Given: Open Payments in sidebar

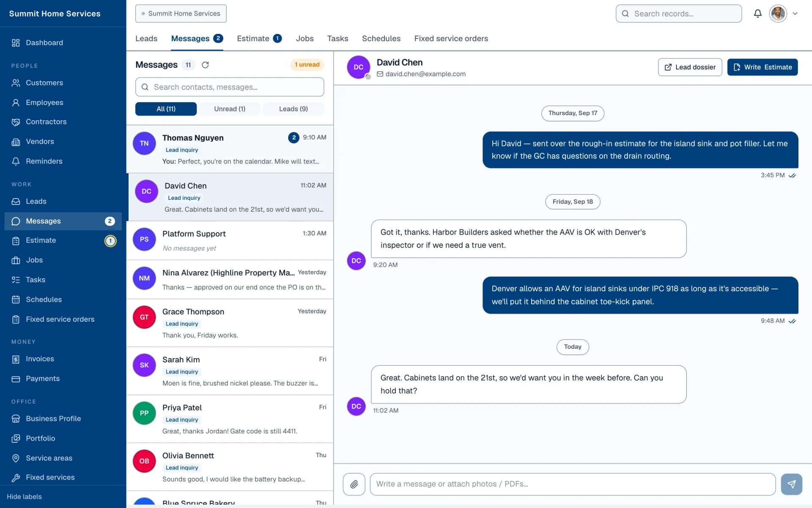Looking at the screenshot, I should point(63,378).
